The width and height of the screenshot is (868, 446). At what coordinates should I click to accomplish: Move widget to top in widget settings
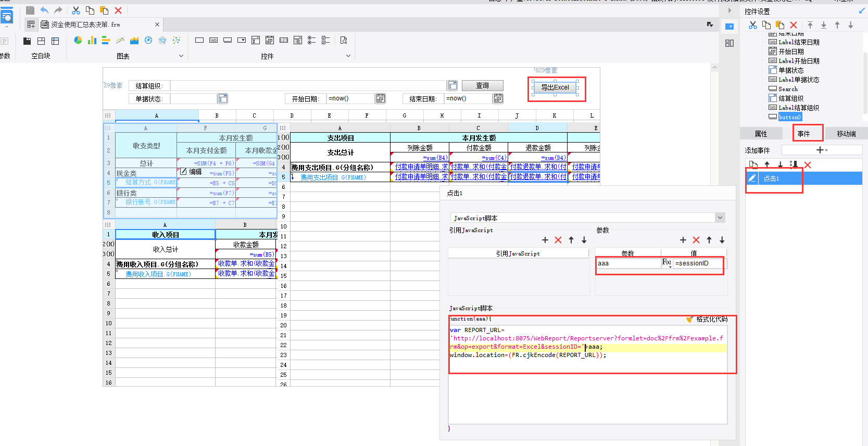[810, 25]
